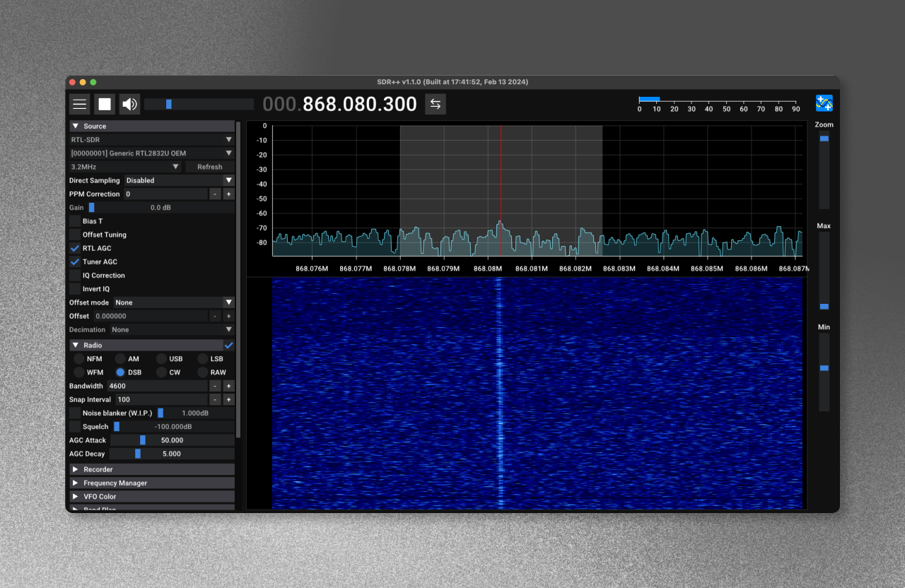Enable the IQ Correction checkbox
Image resolution: width=905 pixels, height=588 pixels.
pyautogui.click(x=75, y=276)
